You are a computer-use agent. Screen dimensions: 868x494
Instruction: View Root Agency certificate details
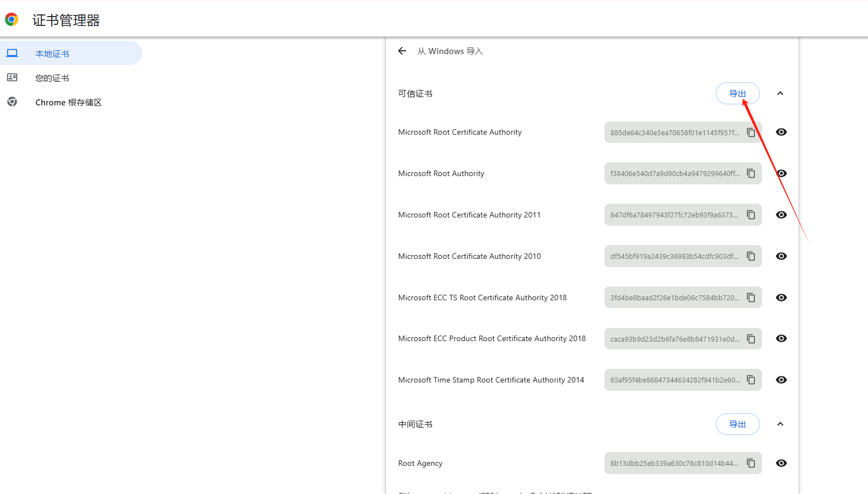coord(781,463)
